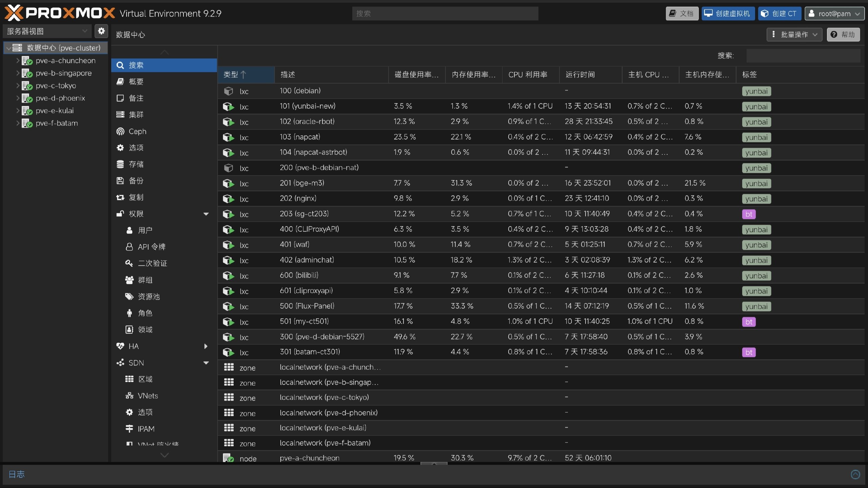This screenshot has height=488, width=868.
Task: Open the root@pam user menu
Action: 834,14
